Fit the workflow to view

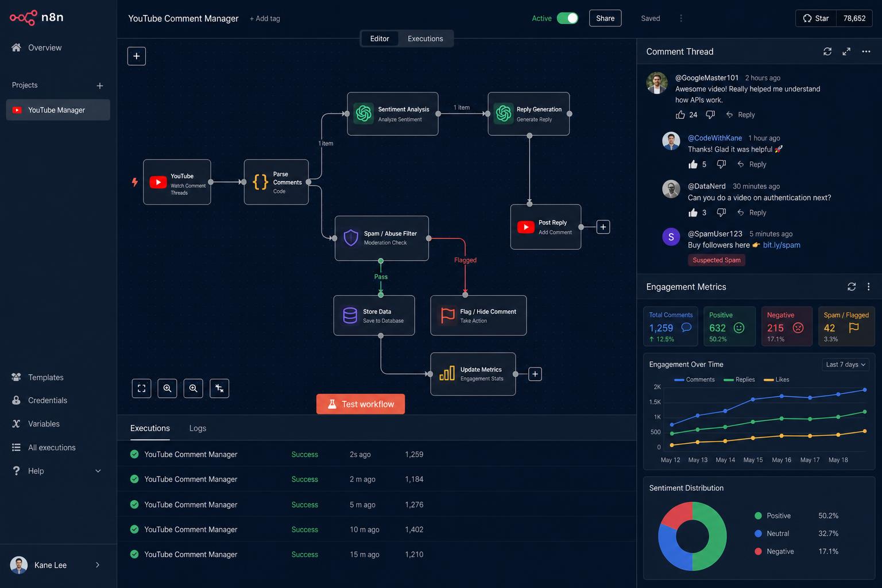(141, 389)
